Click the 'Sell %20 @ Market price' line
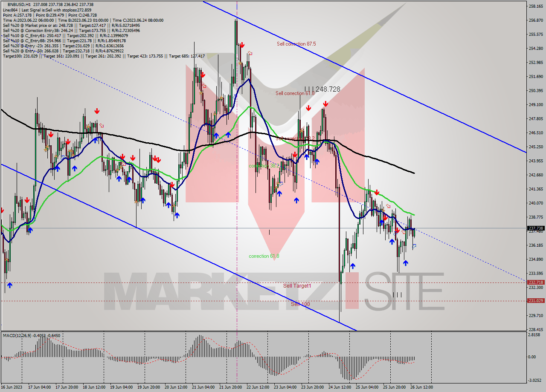Viewport: 546px width, 392px height. pyautogui.click(x=71, y=25)
